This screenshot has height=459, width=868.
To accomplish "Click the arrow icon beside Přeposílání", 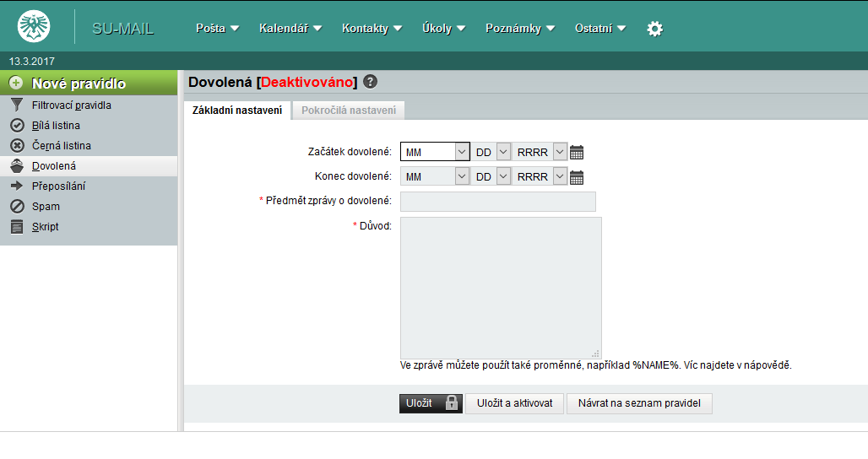I will click(17, 186).
